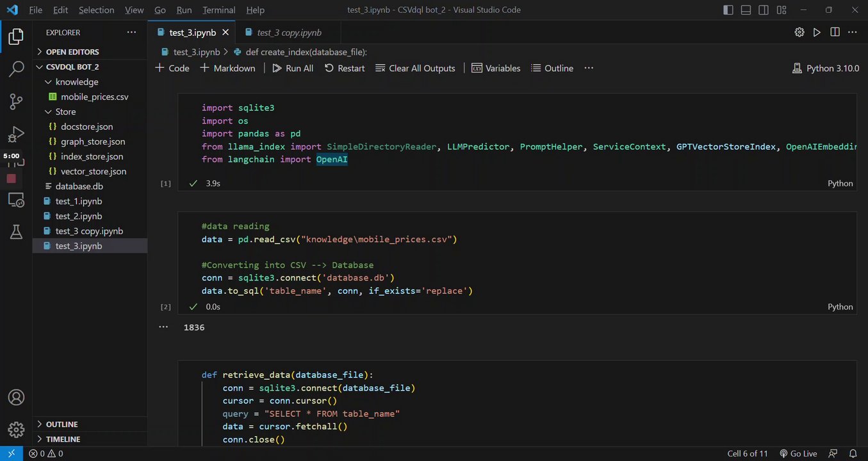Open the Source Control view
868x461 pixels.
click(16, 101)
